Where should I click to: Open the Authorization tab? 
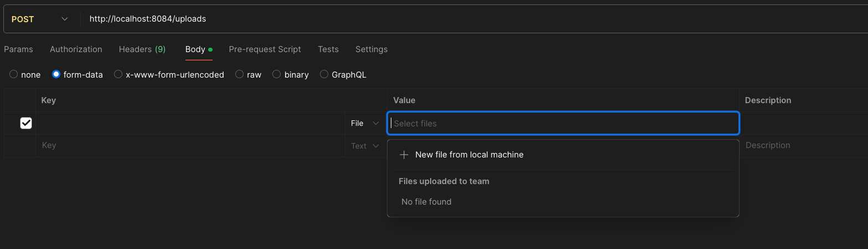pyautogui.click(x=76, y=49)
